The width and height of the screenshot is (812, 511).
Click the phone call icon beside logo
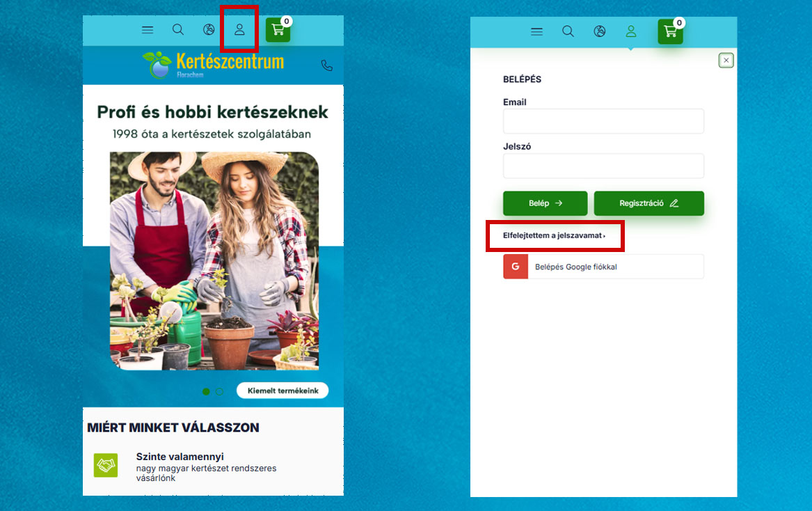click(326, 65)
